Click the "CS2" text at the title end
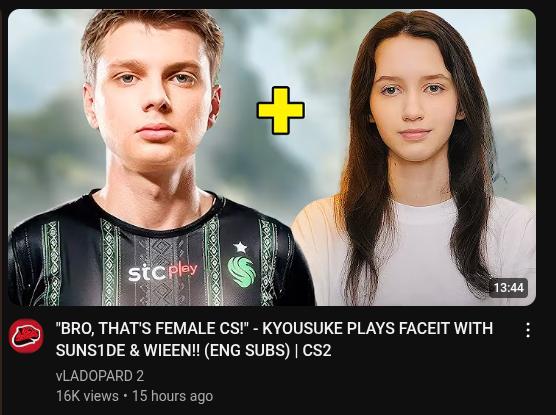 [317, 350]
